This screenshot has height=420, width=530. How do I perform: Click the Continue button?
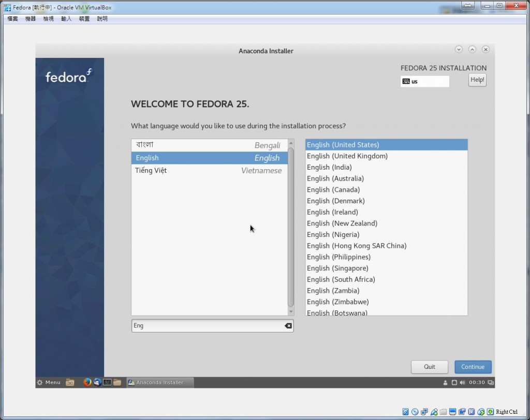(473, 367)
